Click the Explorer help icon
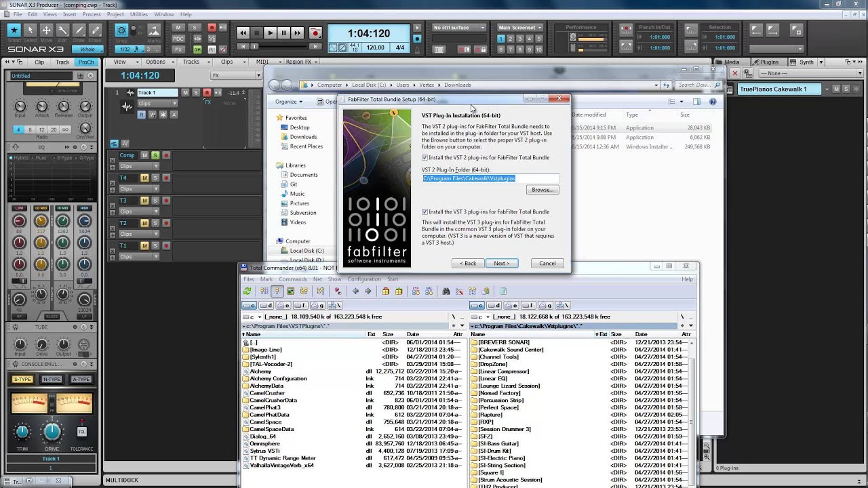Screen dimensions: 868x488 tap(713, 102)
